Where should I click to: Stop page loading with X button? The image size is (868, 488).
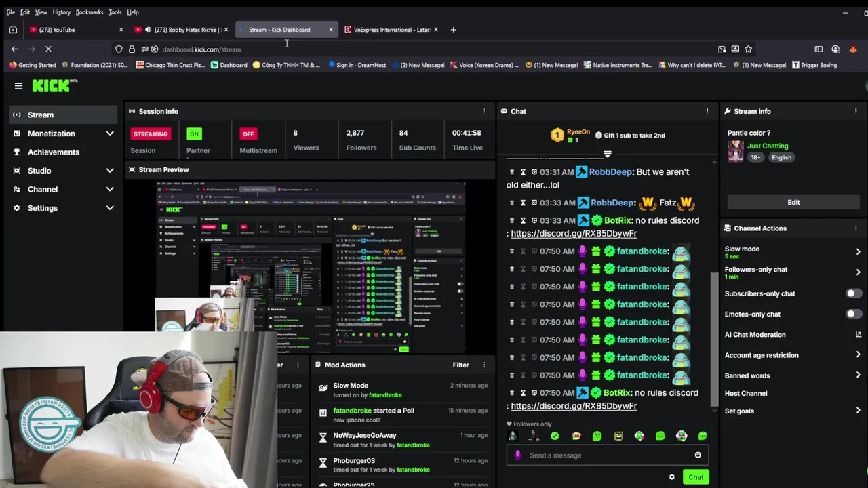pyautogui.click(x=48, y=49)
